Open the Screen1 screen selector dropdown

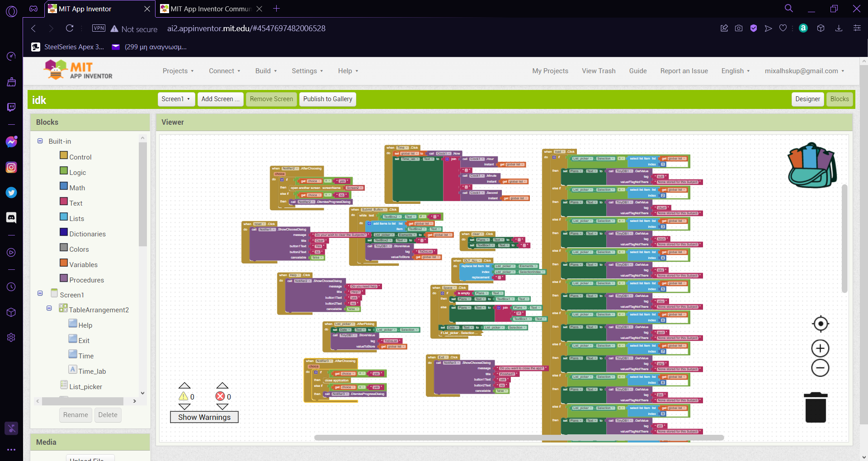click(176, 99)
